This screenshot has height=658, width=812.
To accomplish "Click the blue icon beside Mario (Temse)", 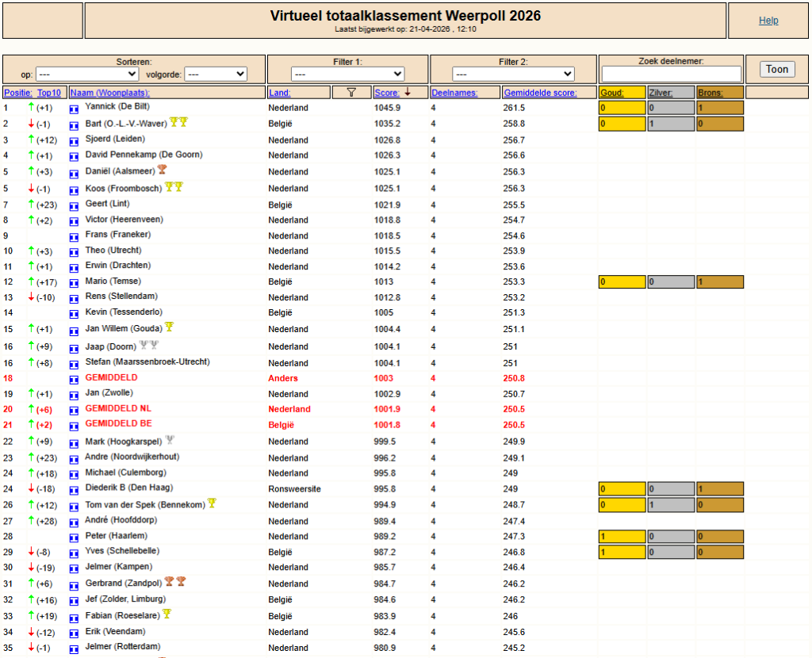I will pyautogui.click(x=75, y=282).
